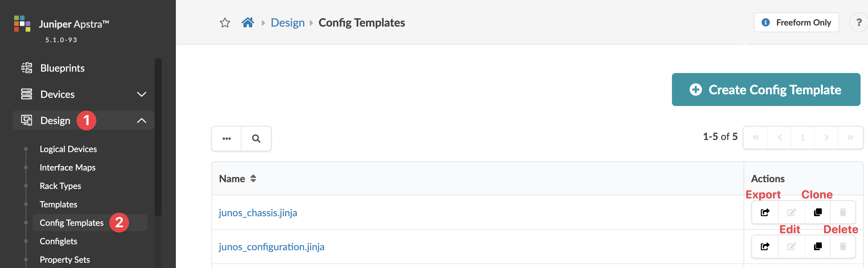The height and width of the screenshot is (268, 868).
Task: Collapse the Design menu chevron
Action: (x=141, y=121)
